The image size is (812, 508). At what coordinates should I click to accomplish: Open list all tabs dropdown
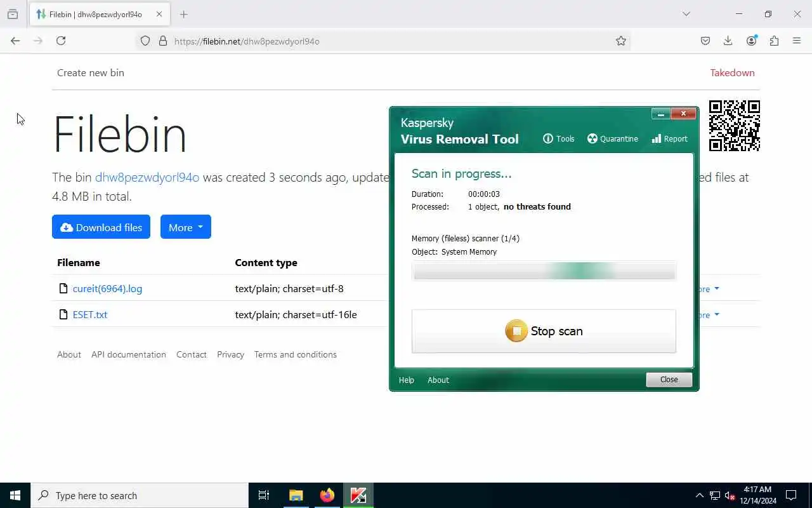(686, 14)
